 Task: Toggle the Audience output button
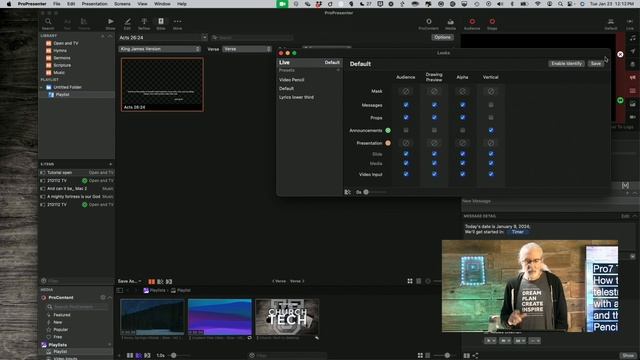pos(472,24)
